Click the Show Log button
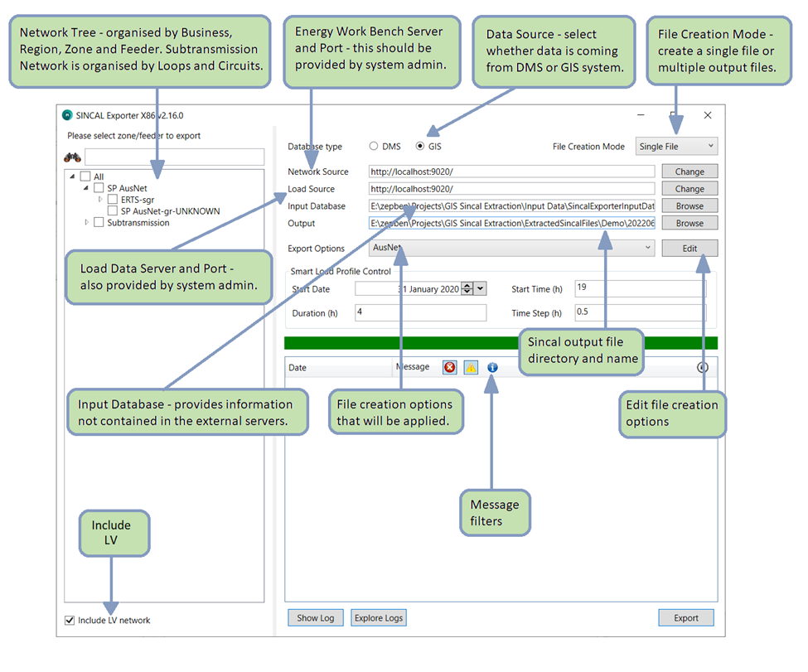808x672 pixels. point(315,617)
